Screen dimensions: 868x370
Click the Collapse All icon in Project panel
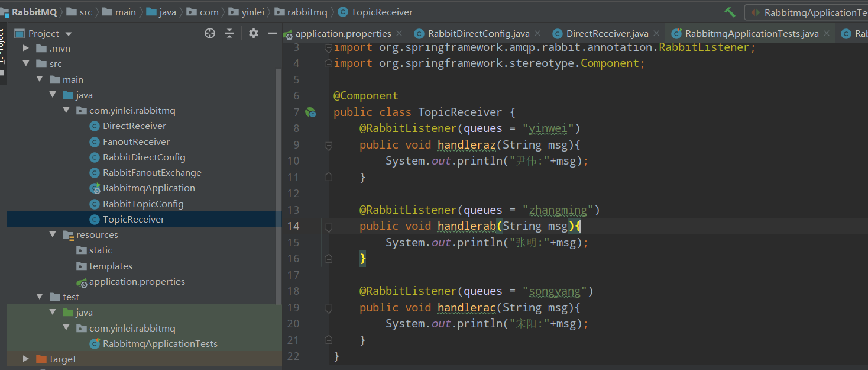coord(229,34)
